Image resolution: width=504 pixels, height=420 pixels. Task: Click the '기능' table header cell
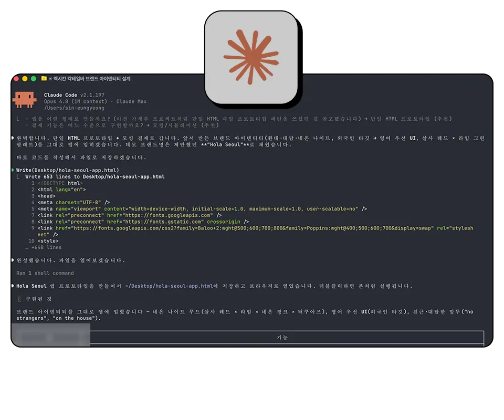coord(282,338)
